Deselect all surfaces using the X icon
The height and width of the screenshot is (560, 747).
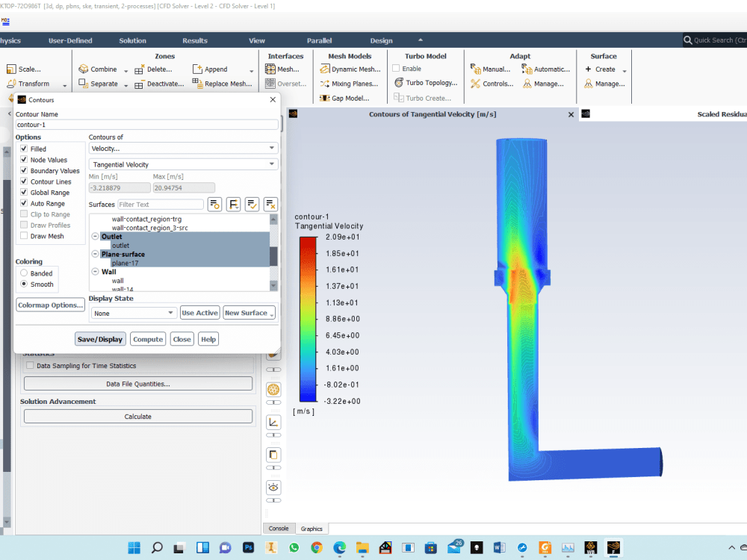pos(270,204)
